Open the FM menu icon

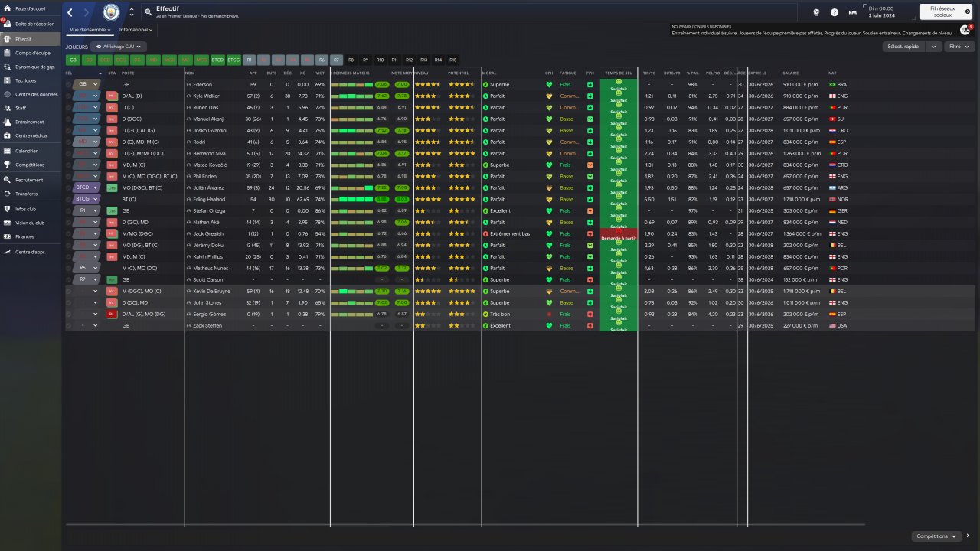852,12
